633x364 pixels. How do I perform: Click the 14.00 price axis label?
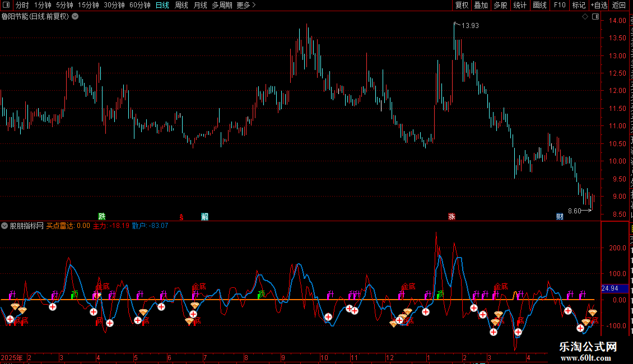pyautogui.click(x=618, y=21)
